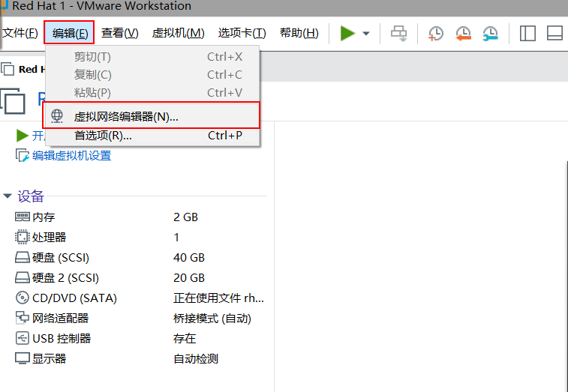The image size is (568, 392).
Task: Select 复制(C) menu entry
Action: tap(152, 74)
